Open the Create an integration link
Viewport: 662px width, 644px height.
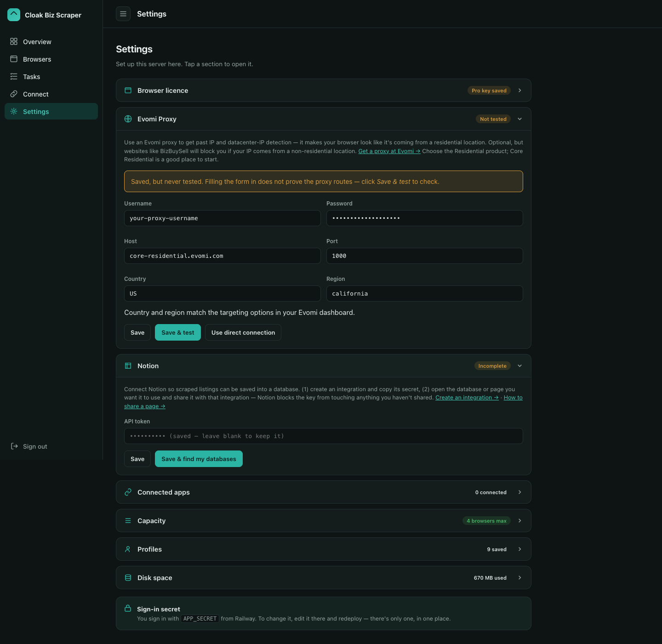point(467,398)
